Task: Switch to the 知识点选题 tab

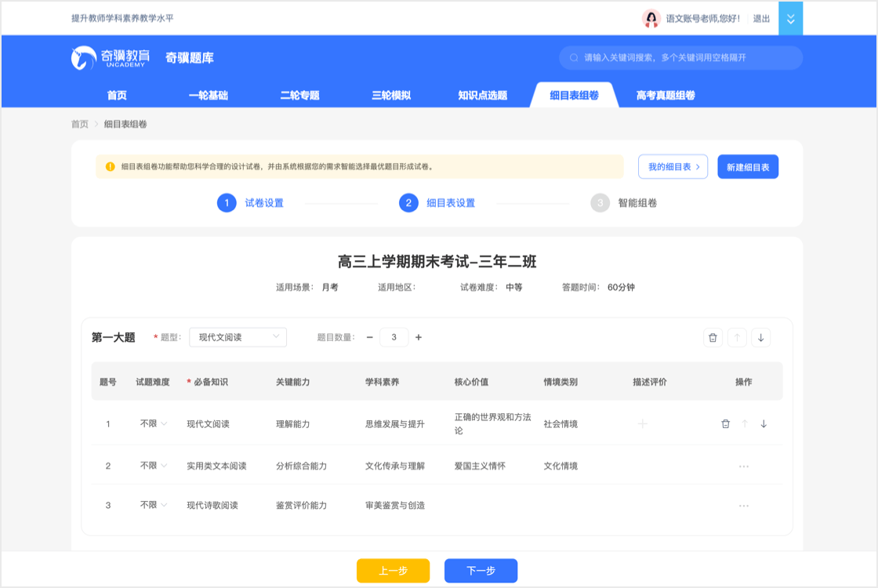Action: tap(482, 96)
